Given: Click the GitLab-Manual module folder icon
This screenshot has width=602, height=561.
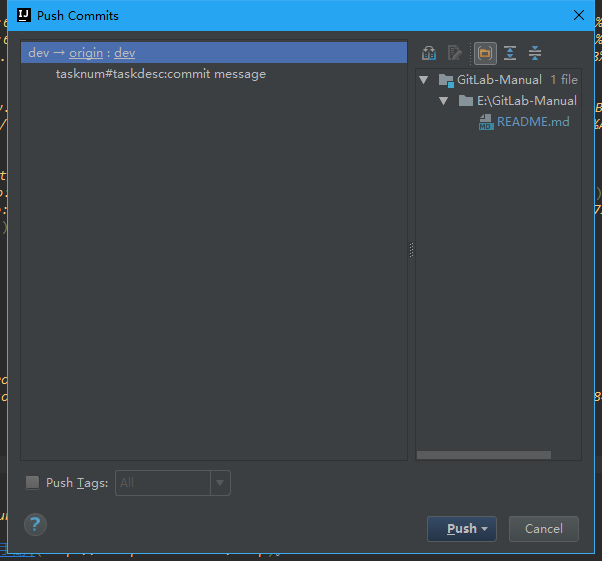Looking at the screenshot, I should tap(446, 80).
